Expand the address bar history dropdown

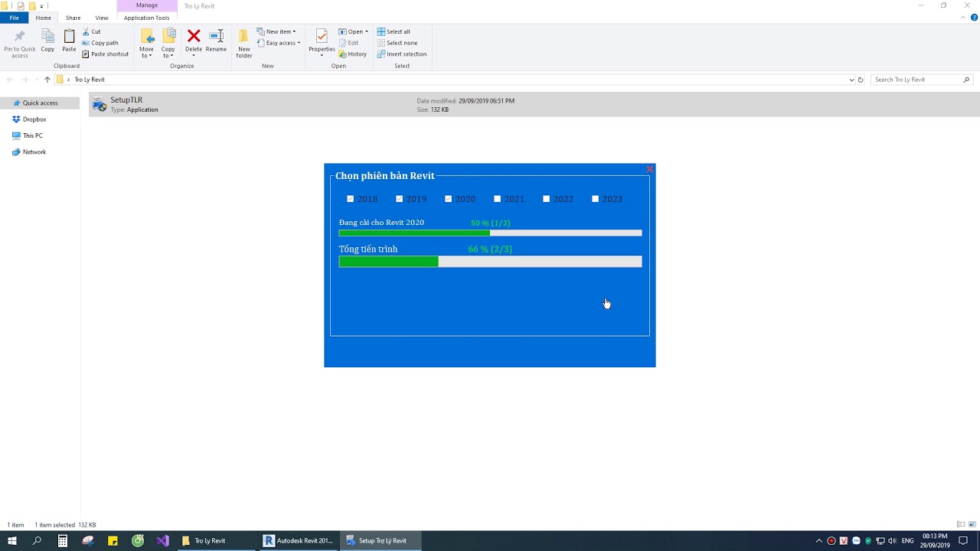point(851,80)
